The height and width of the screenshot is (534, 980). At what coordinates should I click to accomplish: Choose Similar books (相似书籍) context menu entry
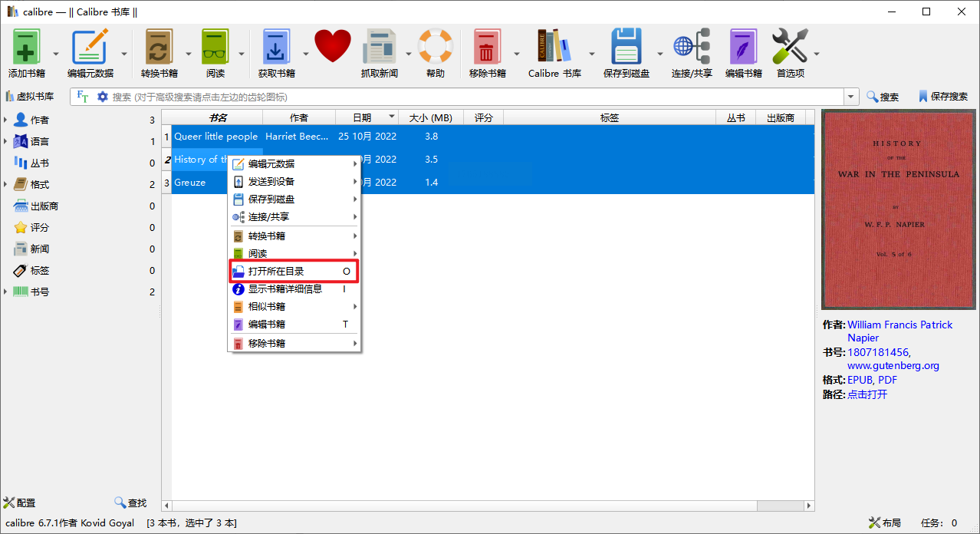click(x=294, y=306)
